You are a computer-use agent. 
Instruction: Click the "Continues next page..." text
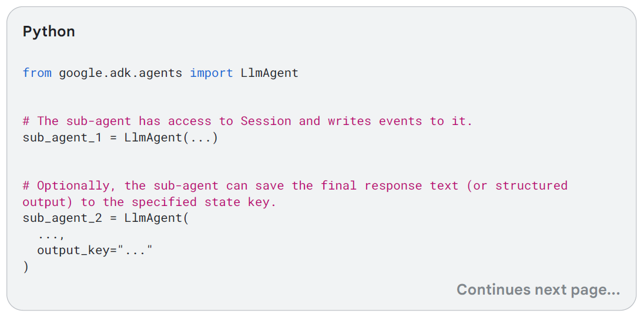pyautogui.click(x=538, y=290)
